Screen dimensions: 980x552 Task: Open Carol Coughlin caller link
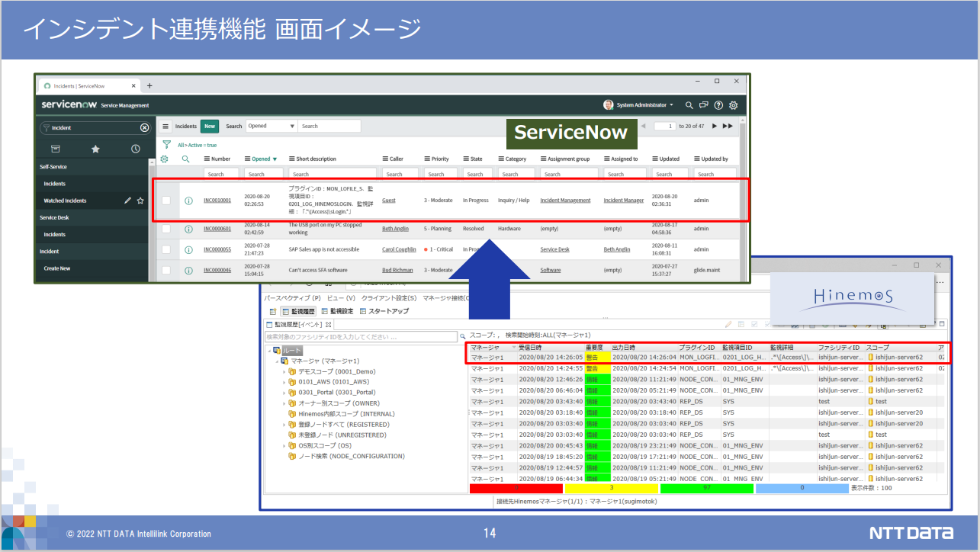coord(399,249)
